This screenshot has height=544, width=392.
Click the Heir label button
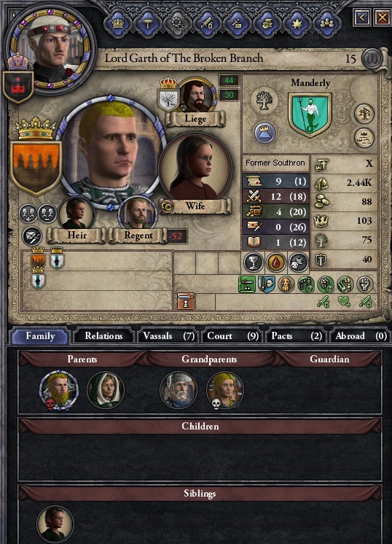(x=77, y=236)
